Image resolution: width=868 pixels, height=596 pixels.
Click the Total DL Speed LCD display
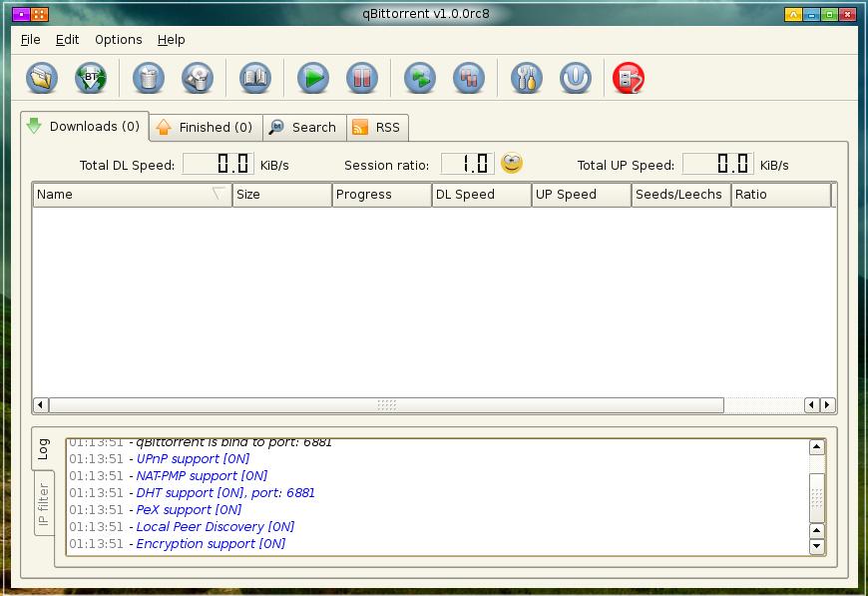point(218,164)
